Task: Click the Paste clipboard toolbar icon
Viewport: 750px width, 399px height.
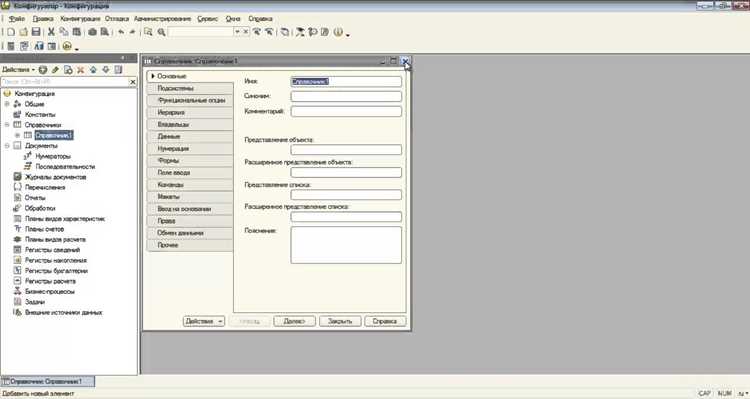Action: pyautogui.click(x=77, y=32)
